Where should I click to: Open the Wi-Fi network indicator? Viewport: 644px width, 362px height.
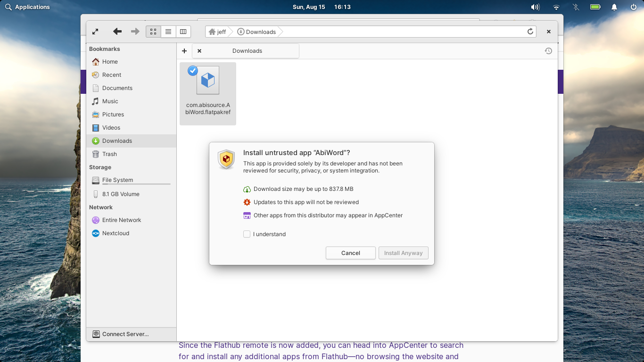(x=556, y=7)
